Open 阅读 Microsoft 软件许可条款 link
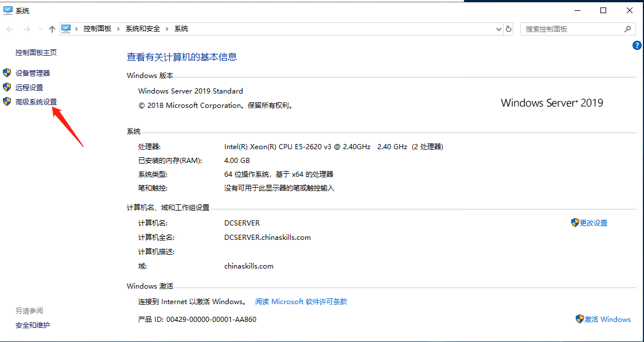 [301, 302]
